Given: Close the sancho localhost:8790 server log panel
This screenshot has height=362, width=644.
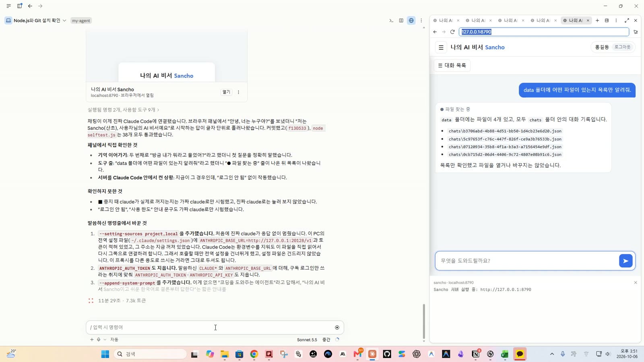Looking at the screenshot, I should click(x=636, y=283).
